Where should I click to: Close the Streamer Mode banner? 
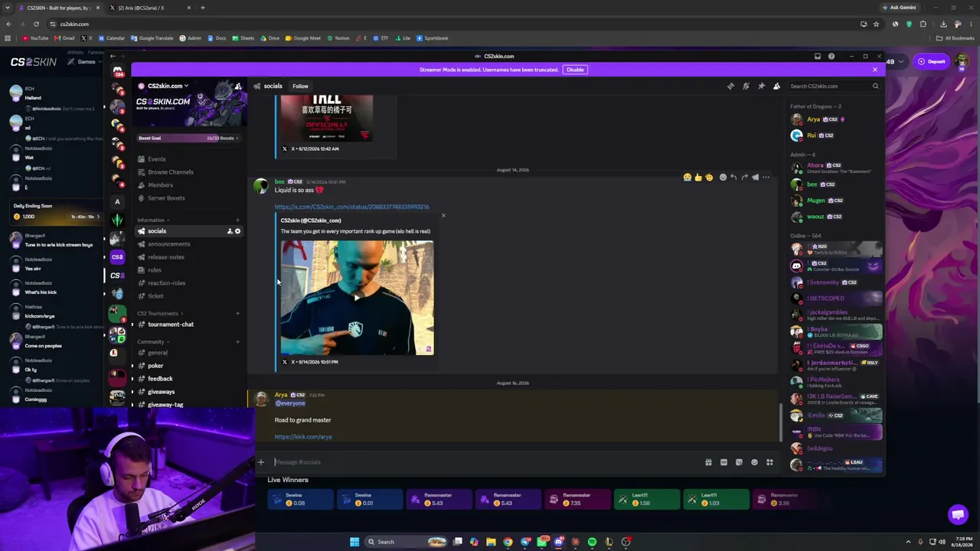(875, 70)
